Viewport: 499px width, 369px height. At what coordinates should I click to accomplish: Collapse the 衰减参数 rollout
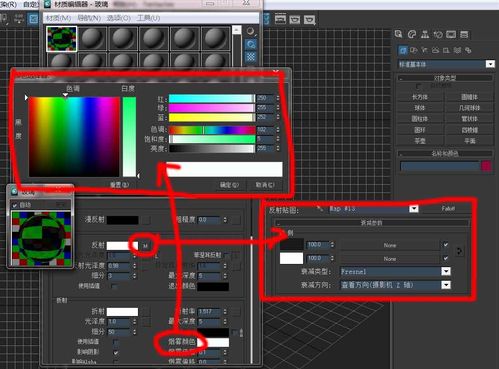[371, 223]
